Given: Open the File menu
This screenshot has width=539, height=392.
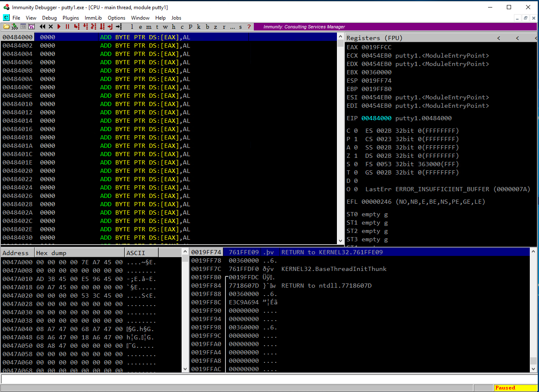Looking at the screenshot, I should click(x=16, y=18).
